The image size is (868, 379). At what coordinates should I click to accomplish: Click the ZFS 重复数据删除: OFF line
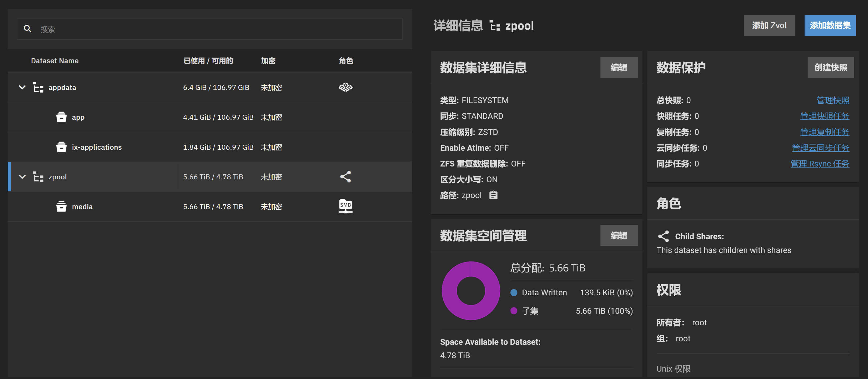pos(483,164)
